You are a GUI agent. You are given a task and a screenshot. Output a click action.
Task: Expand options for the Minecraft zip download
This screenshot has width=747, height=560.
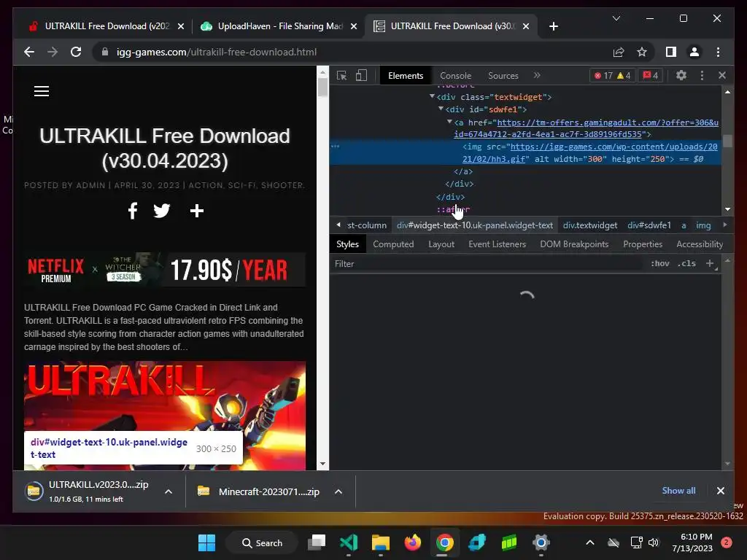[338, 491]
